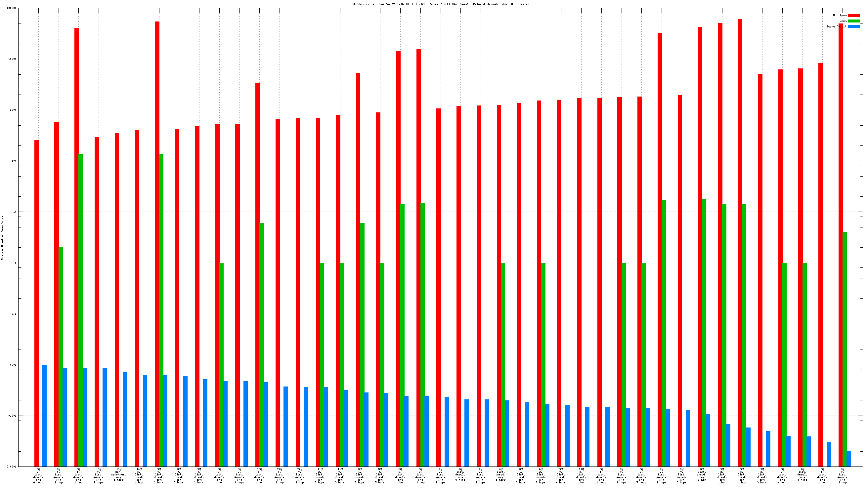Screen dimensions: 868x488
Task: Click the '14@ 3.list.dnswl.org 1 hop' x-axis label
Action: pos(139,476)
